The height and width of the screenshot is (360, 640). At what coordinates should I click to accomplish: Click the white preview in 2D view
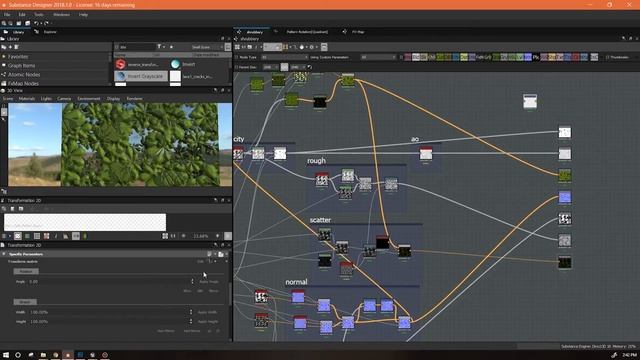(x=85, y=222)
